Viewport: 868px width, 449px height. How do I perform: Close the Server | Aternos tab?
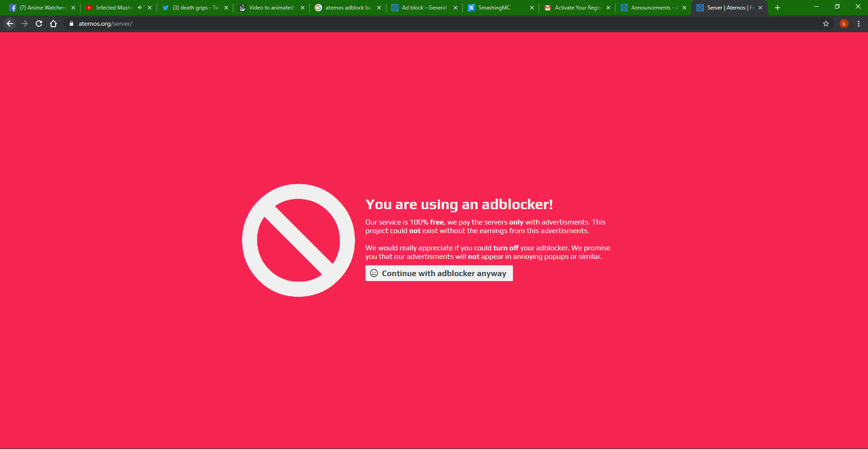[x=760, y=8]
